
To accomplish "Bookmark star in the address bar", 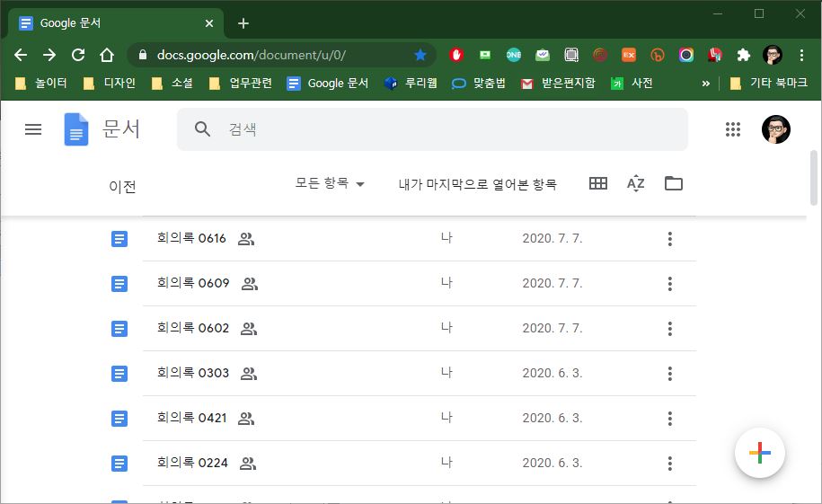I will click(x=420, y=55).
